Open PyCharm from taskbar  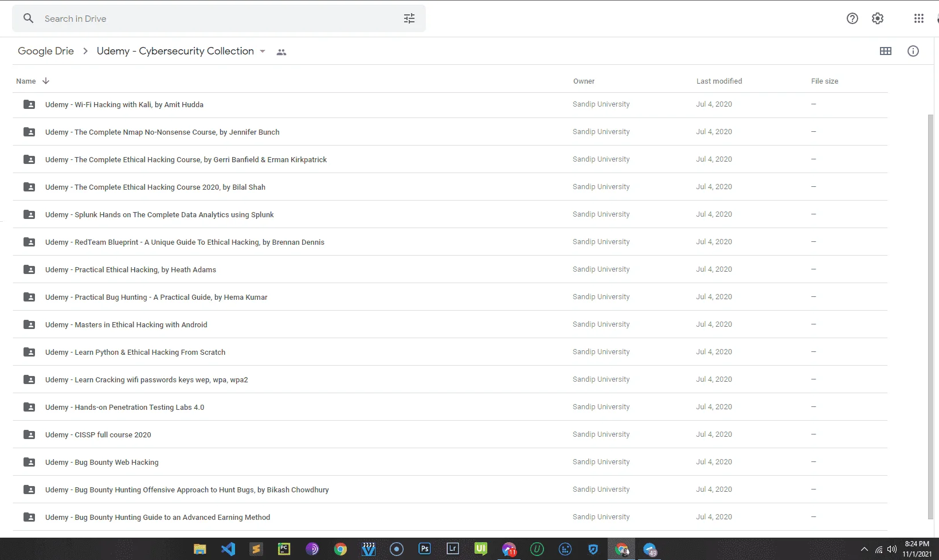[x=284, y=549]
